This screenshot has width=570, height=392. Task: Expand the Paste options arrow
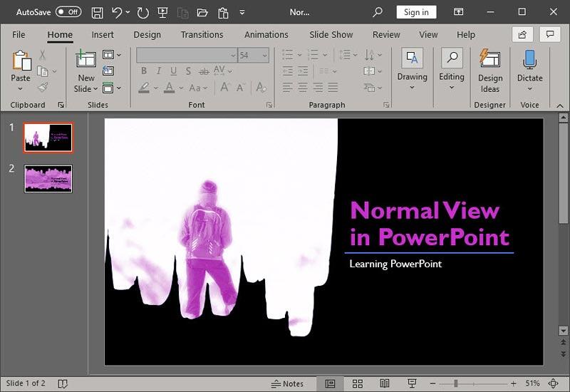[21, 88]
